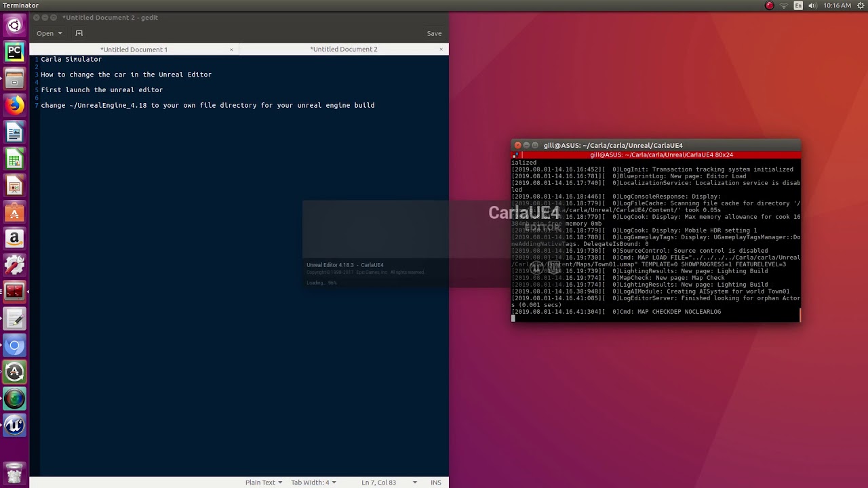This screenshot has height=488, width=868.
Task: Toggle INS overwrite mode in status bar
Action: 436,483
